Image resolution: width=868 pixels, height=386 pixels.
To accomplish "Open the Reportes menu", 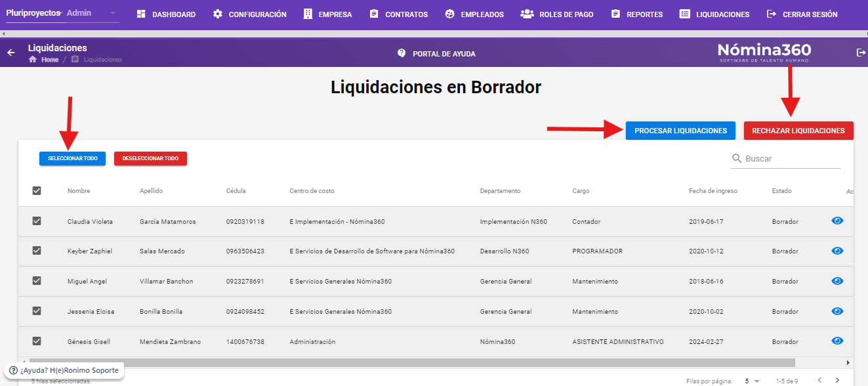I will [x=636, y=14].
